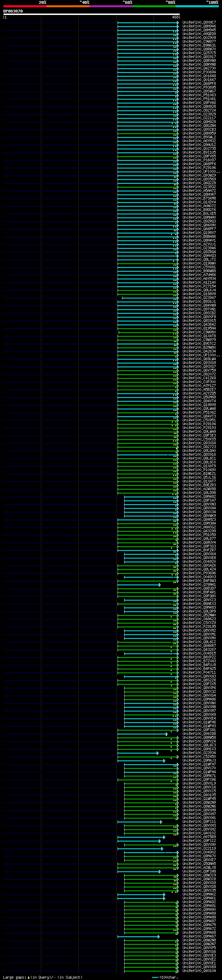222x980 pixels.
Task: Click the query end position label 468
Action: point(175,17)
